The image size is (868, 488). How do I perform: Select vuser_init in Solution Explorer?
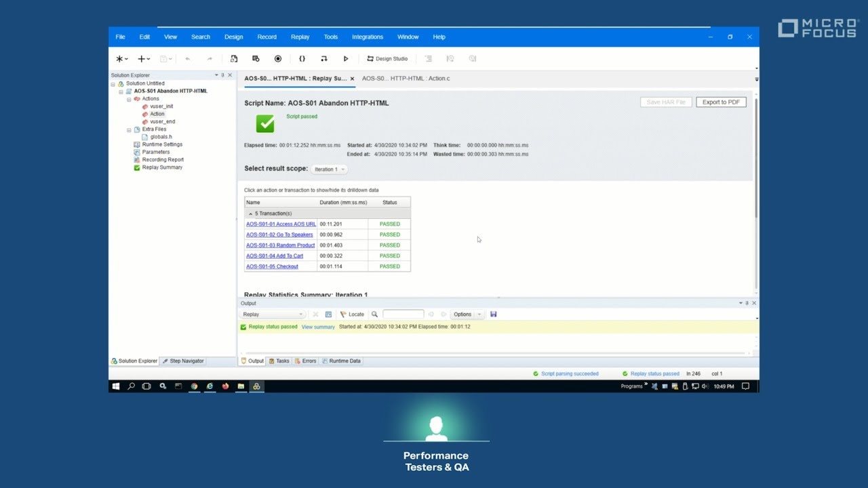[161, 106]
